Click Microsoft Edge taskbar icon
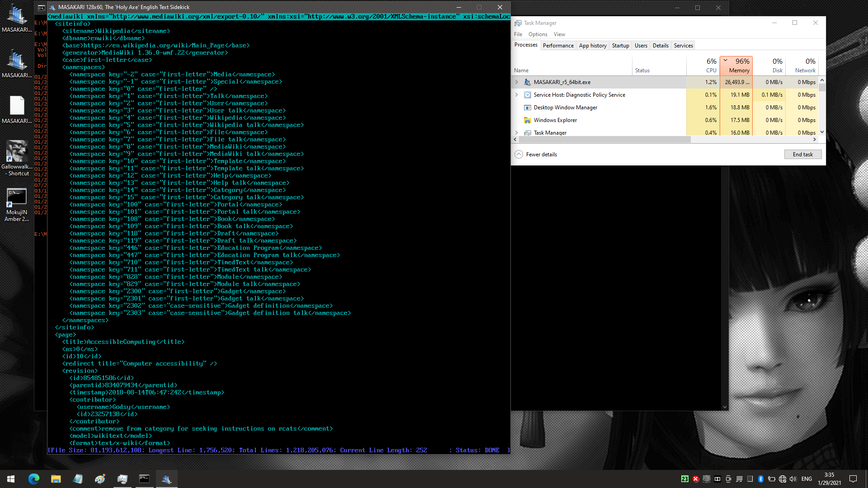 [x=34, y=479]
